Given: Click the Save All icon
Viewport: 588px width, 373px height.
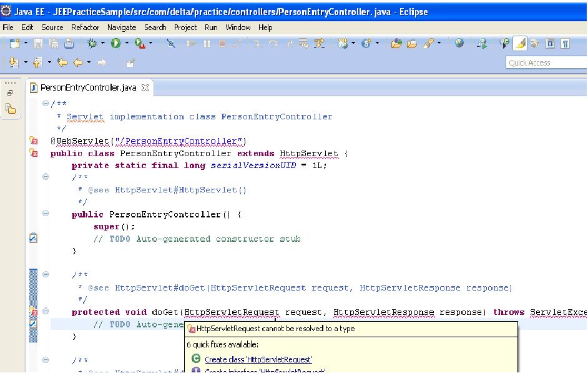Looking at the screenshot, I should point(54,44).
